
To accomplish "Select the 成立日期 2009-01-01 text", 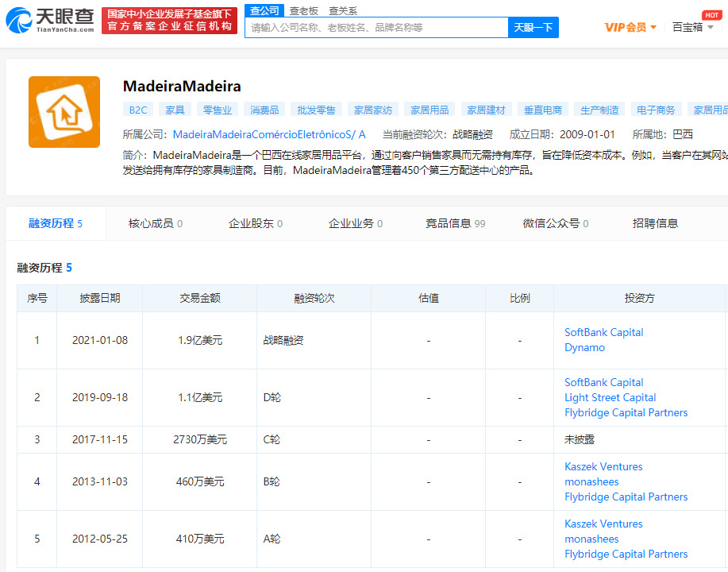I will point(562,135).
